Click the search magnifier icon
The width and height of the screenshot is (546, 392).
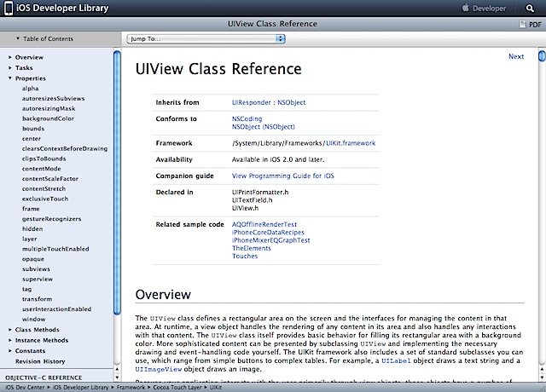527,9
